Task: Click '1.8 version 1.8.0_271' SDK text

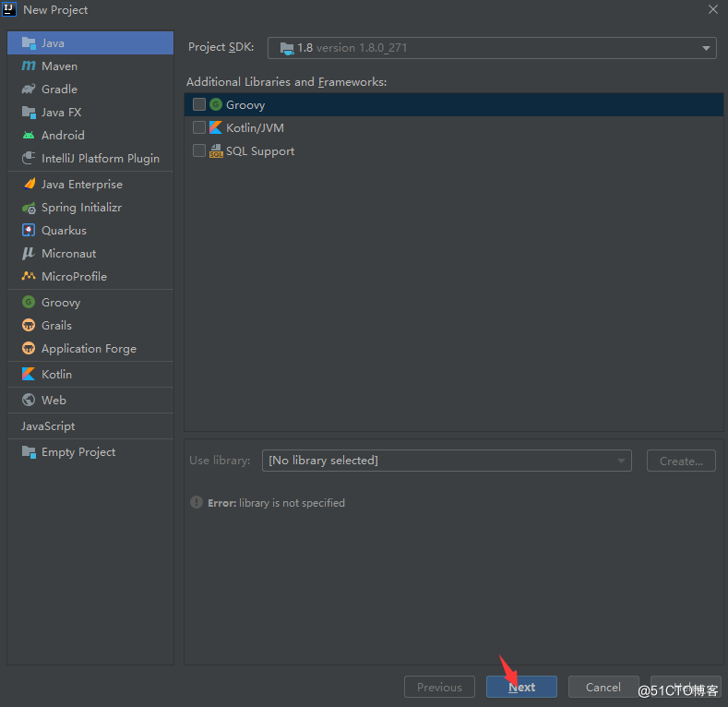Action: tap(352, 48)
